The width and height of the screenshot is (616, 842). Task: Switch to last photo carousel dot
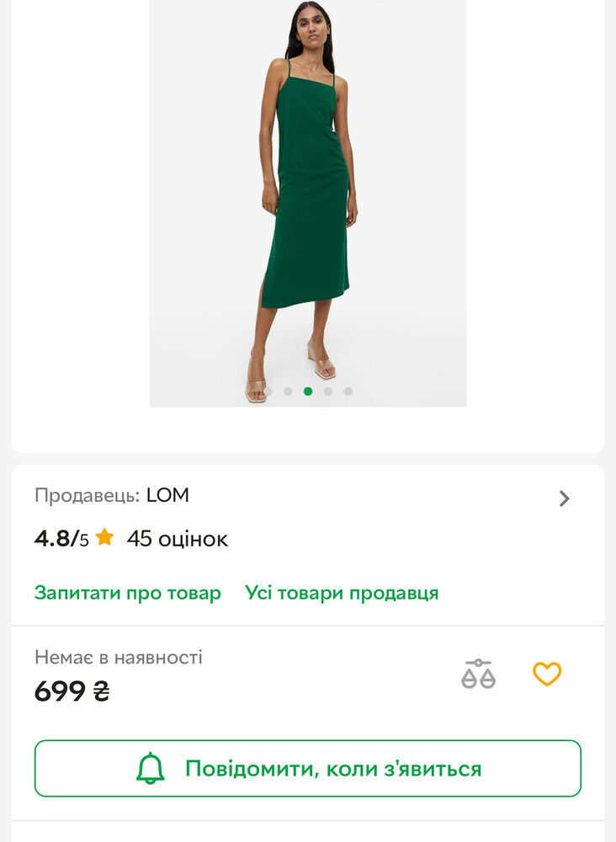pyautogui.click(x=348, y=392)
